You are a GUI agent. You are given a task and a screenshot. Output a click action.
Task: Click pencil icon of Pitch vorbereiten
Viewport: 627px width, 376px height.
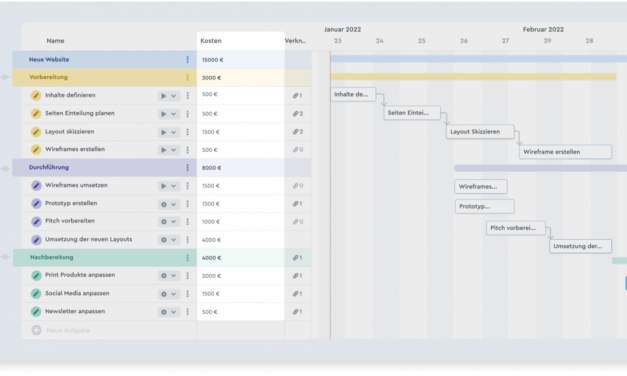tap(36, 221)
